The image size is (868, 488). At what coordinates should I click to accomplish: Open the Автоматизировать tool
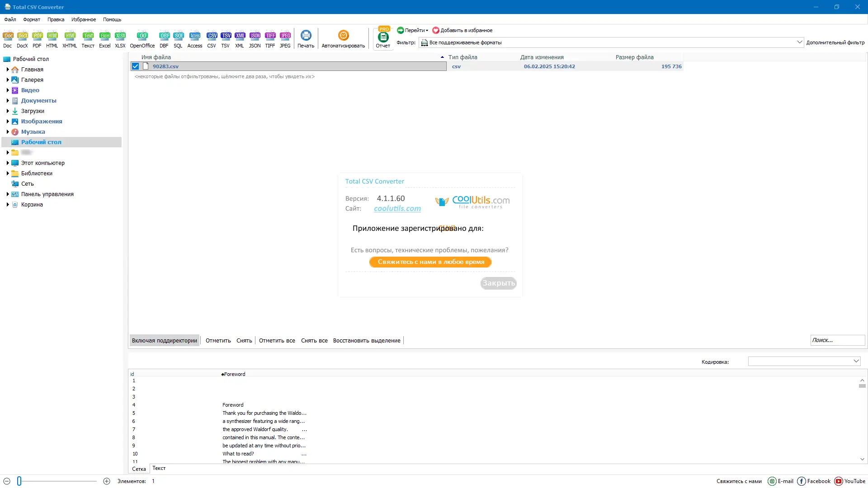pyautogui.click(x=343, y=39)
